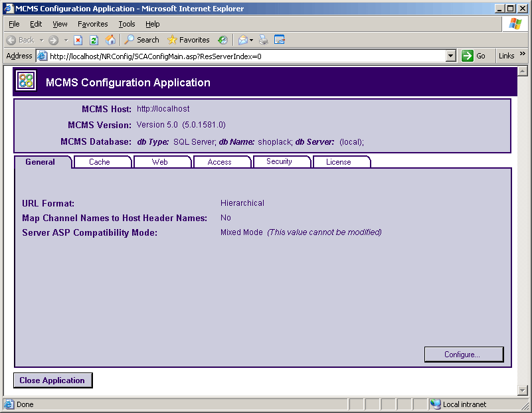Click the Local intranet zone icon

point(435,404)
